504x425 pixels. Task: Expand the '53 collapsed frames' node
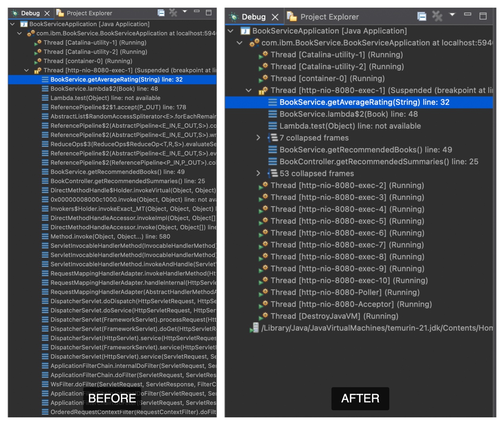[x=258, y=173]
